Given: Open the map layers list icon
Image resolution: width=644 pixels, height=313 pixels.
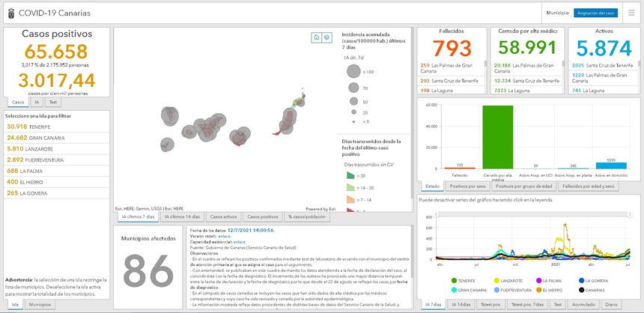Looking at the screenshot, I should tap(326, 37).
